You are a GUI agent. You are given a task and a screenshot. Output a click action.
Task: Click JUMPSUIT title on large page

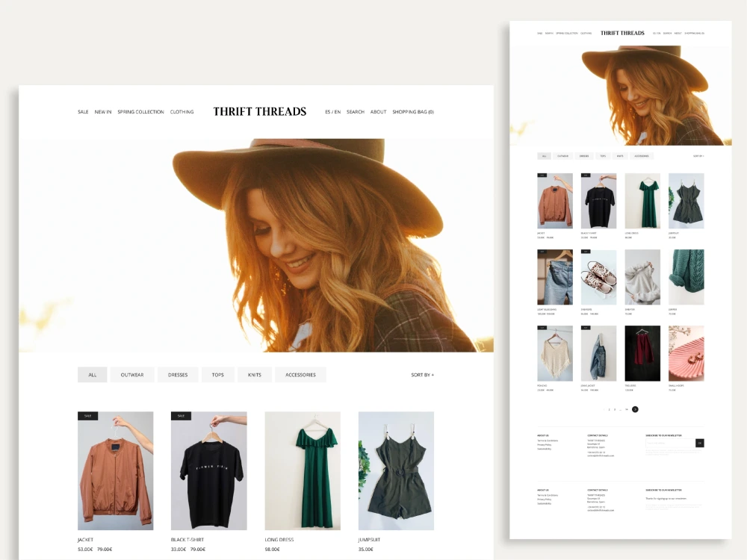(x=369, y=540)
